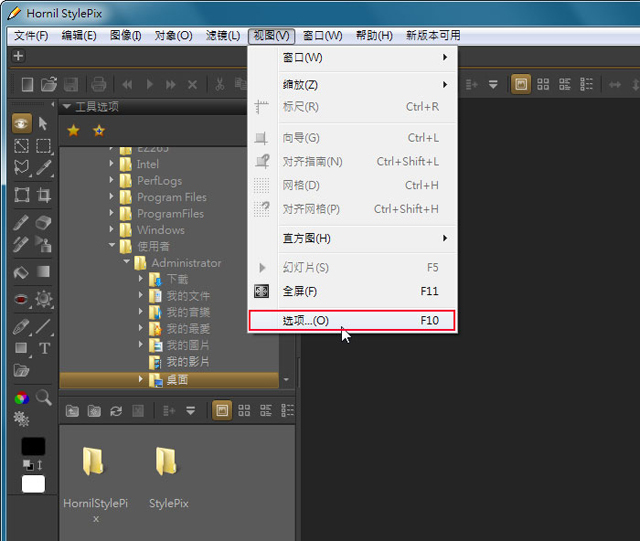This screenshot has height=541, width=640.
Task: Click the Save disk toolbar icon
Action: click(x=71, y=85)
